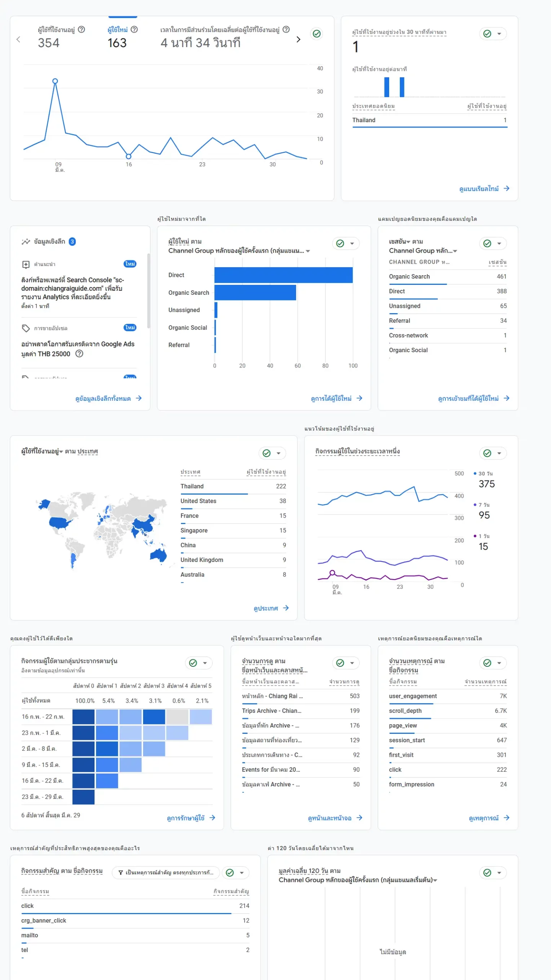551x980 pixels.
Task: Click the Thailand row with 222 users
Action: (x=233, y=486)
